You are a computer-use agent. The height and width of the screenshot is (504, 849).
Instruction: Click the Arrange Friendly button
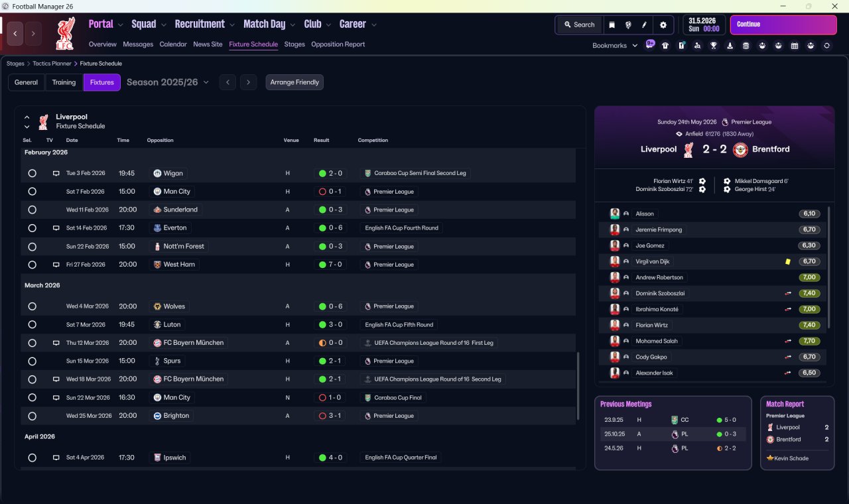coord(294,82)
